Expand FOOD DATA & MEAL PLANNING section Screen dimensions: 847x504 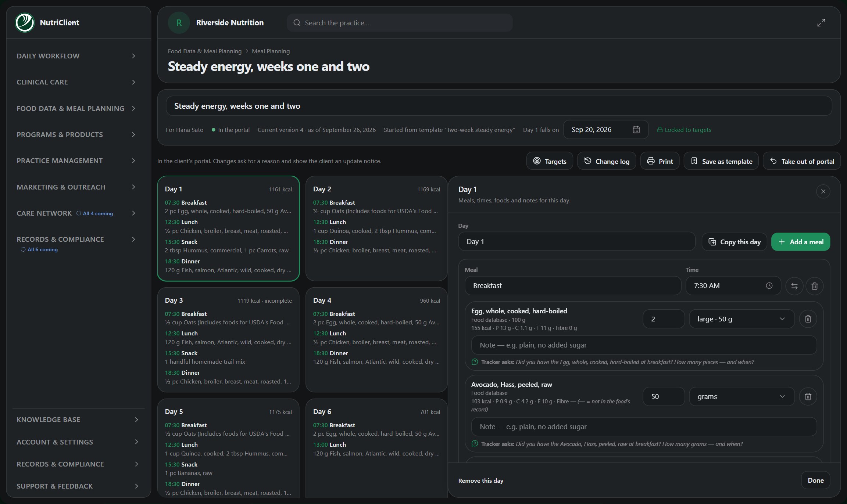[76, 108]
